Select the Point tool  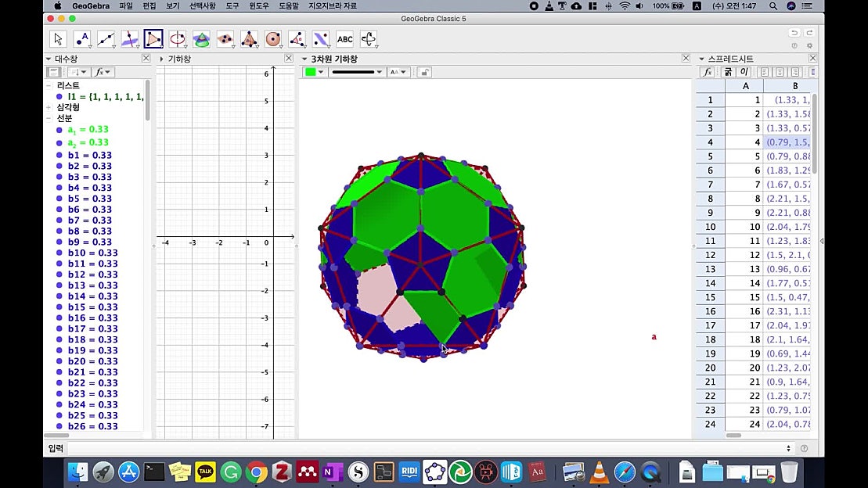click(x=81, y=38)
